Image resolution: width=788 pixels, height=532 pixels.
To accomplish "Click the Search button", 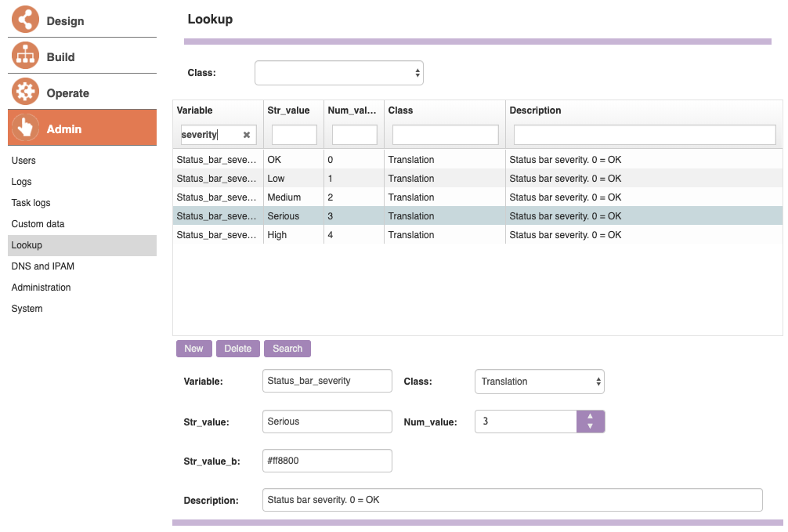I will [287, 349].
